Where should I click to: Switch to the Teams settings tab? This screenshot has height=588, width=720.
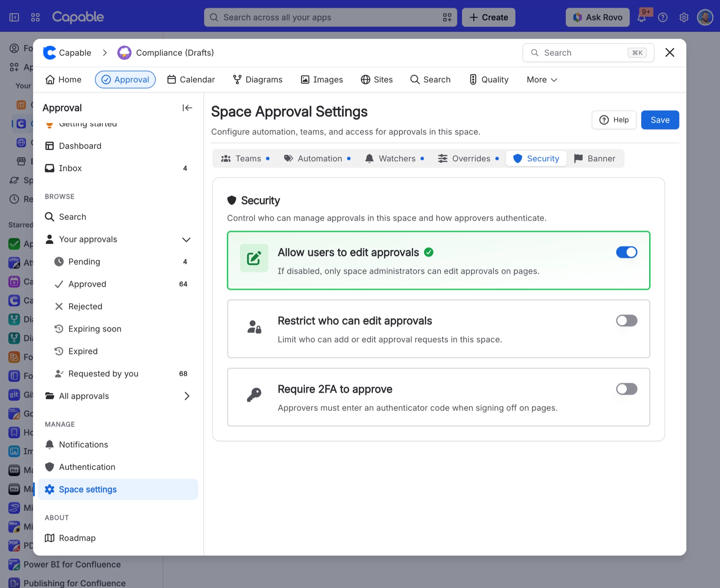(245, 158)
